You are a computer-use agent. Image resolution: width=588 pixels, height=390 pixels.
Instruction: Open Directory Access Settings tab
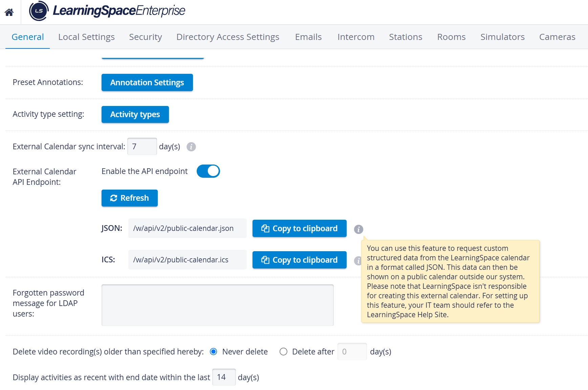click(x=228, y=37)
